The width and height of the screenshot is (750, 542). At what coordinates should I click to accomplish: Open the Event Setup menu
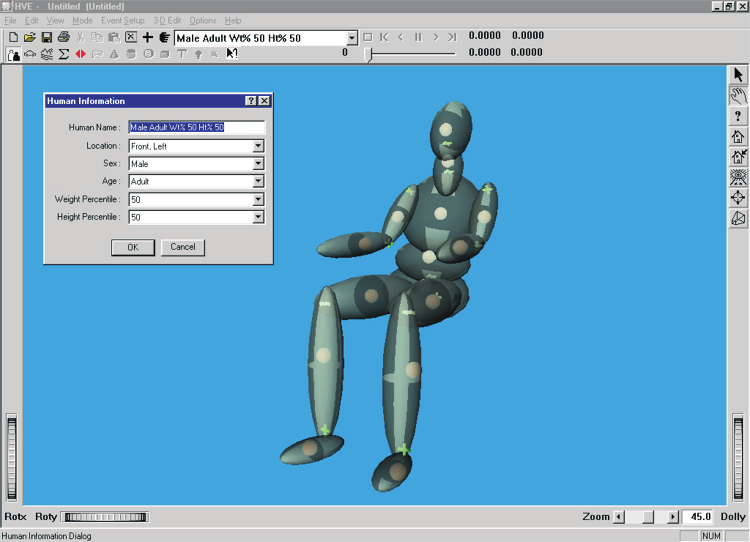[122, 21]
